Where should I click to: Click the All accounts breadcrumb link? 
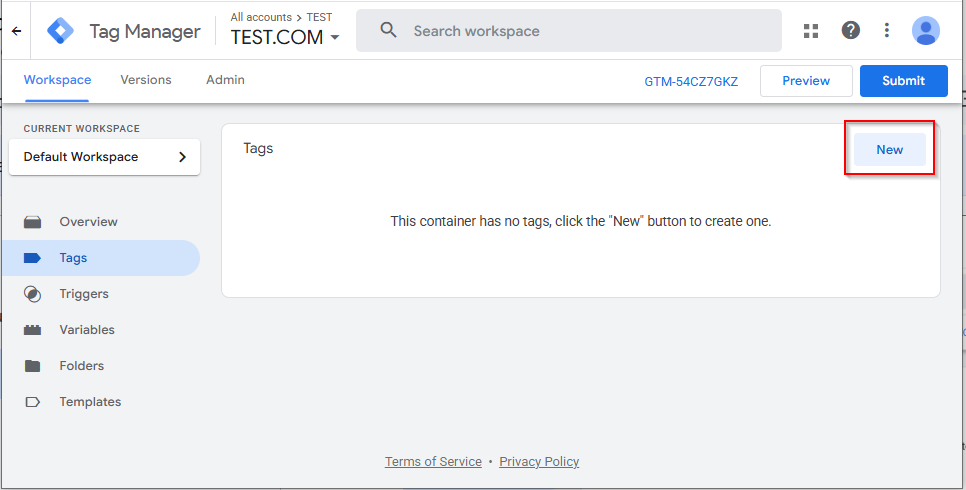(261, 17)
